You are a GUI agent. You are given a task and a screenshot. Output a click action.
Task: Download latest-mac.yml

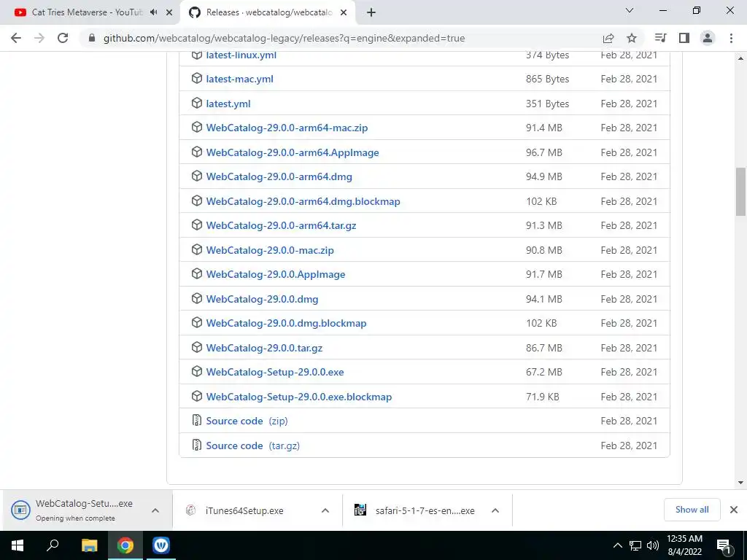click(239, 79)
